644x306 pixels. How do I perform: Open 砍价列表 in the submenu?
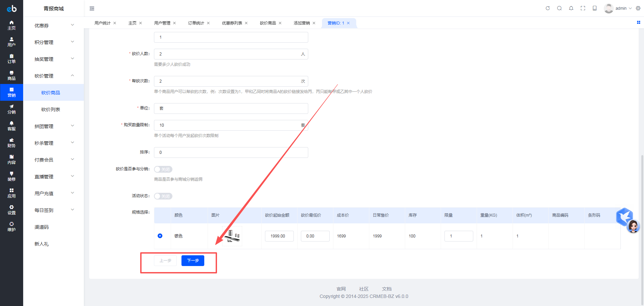coord(54,109)
